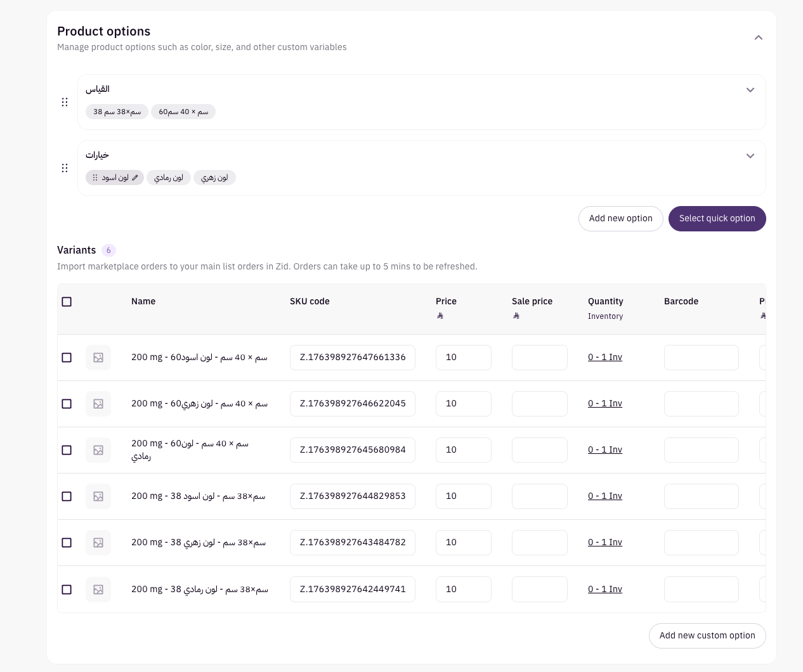
Task: Check variant with SKU ending 7661336
Action: (x=67, y=358)
